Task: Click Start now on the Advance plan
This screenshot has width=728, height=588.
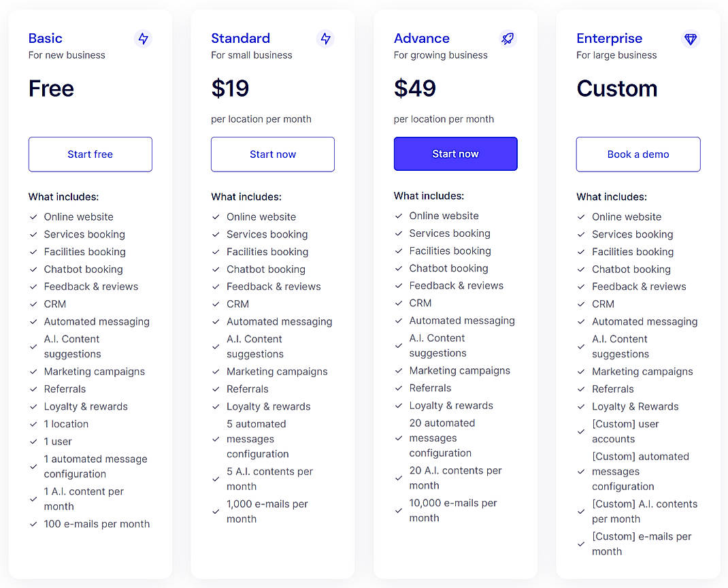Action: click(455, 154)
